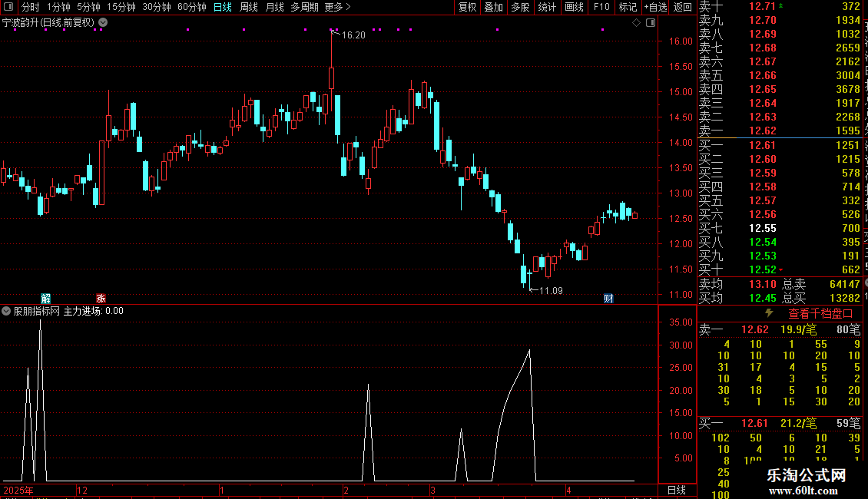Viewport: 868px width, 499px height.
Task: Select the 买五 12.57 bid row
Action: tap(780, 200)
